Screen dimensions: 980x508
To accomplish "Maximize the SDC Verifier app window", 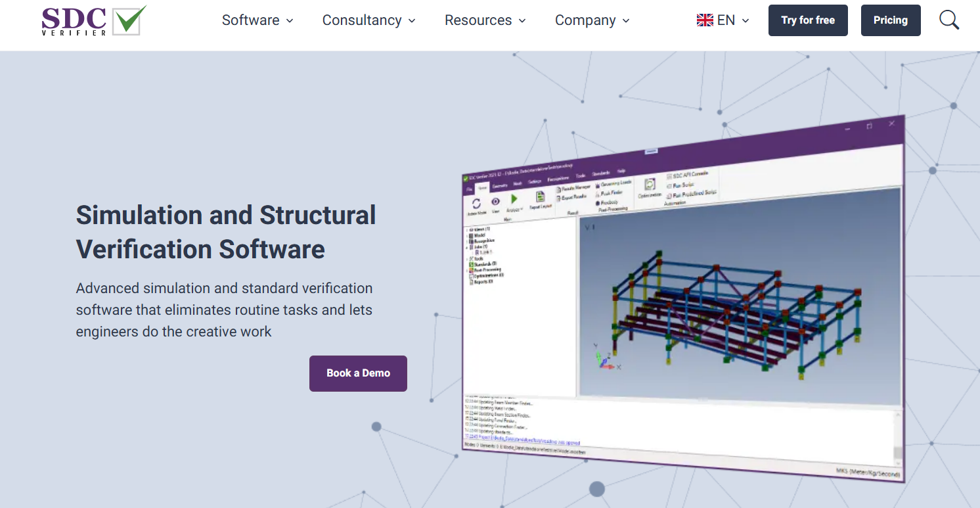I will [869, 126].
